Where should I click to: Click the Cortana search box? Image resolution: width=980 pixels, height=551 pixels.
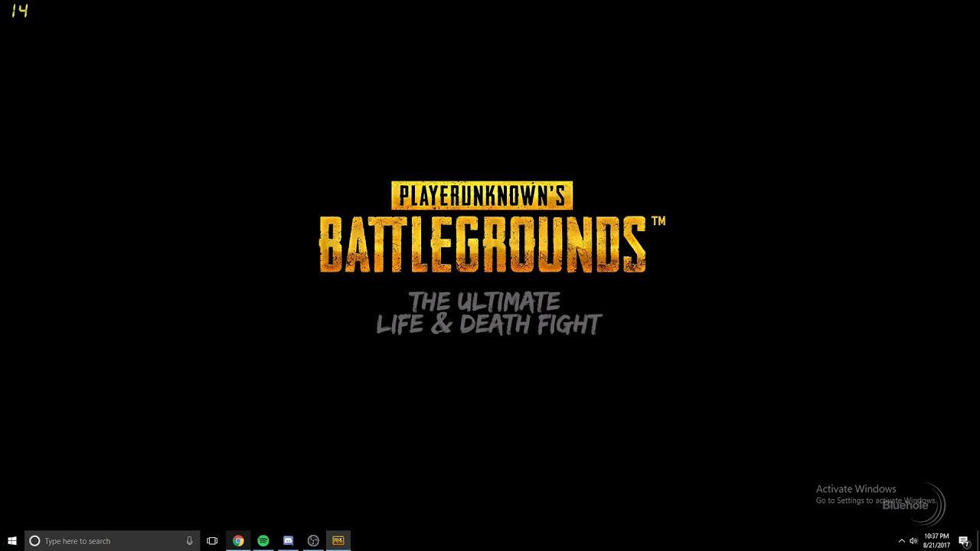click(112, 540)
